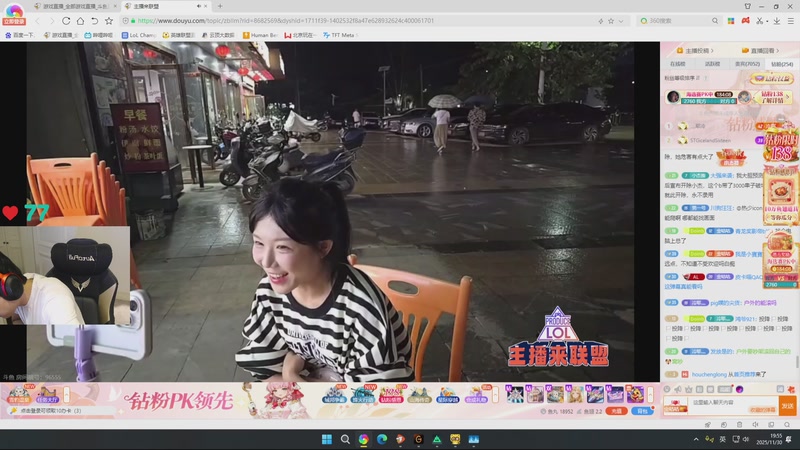The width and height of the screenshot is (800, 450).
Task: Click the zoom magnifier in browser status bar
Action: point(787,424)
